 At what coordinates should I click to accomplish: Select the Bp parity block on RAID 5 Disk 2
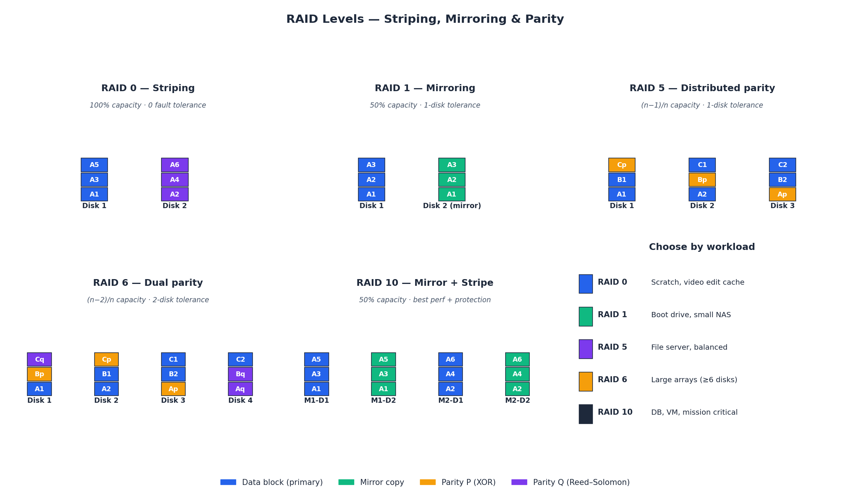(702, 180)
